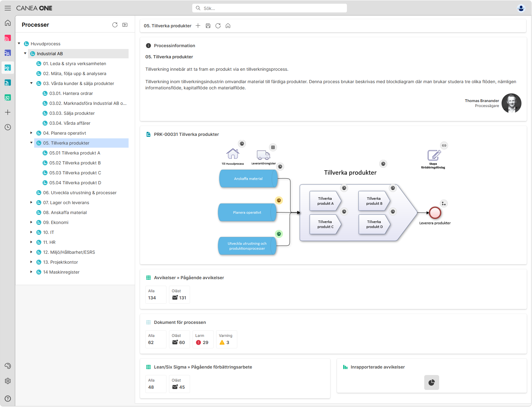
Task: Click the Till Huvudprocess house icon
Action: tap(233, 154)
